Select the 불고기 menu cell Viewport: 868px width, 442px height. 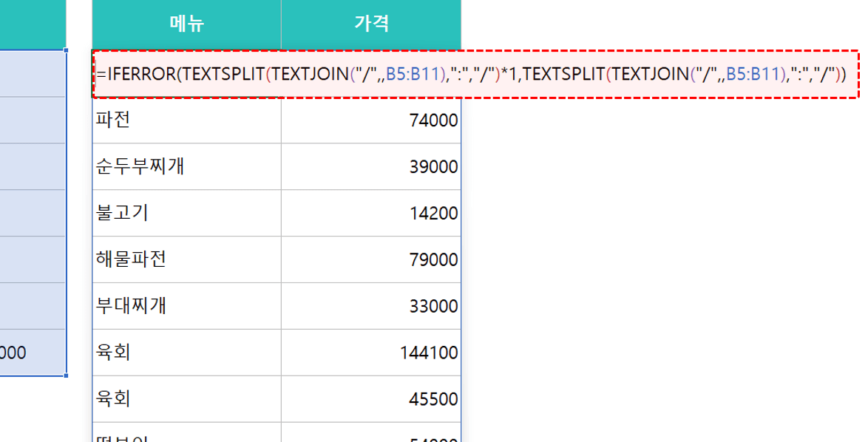click(x=186, y=213)
